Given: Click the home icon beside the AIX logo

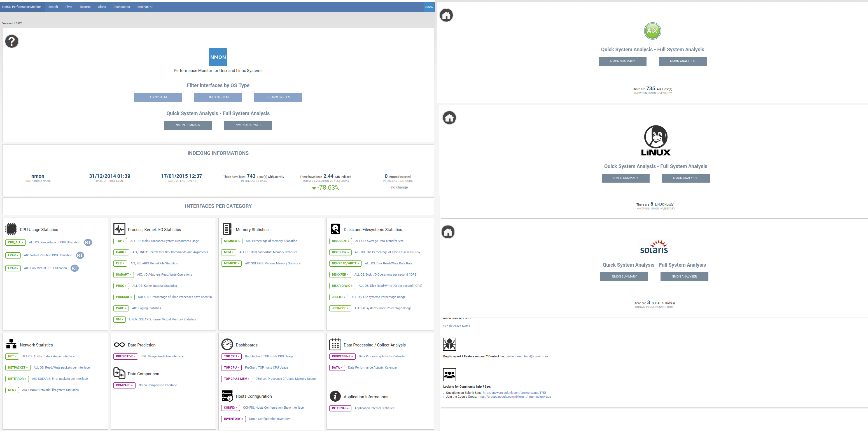Looking at the screenshot, I should coord(446,15).
